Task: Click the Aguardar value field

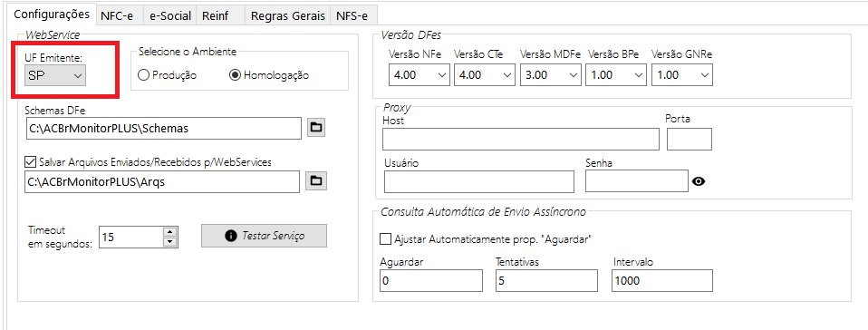Action: 431,281
